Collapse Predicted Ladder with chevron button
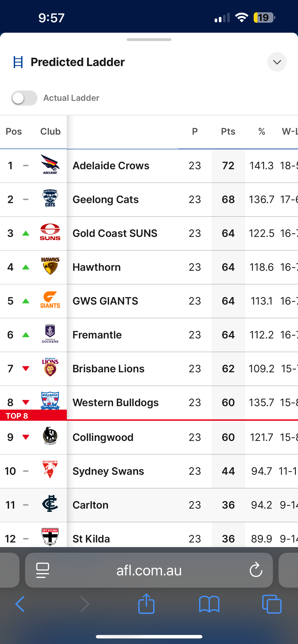 pyautogui.click(x=277, y=62)
